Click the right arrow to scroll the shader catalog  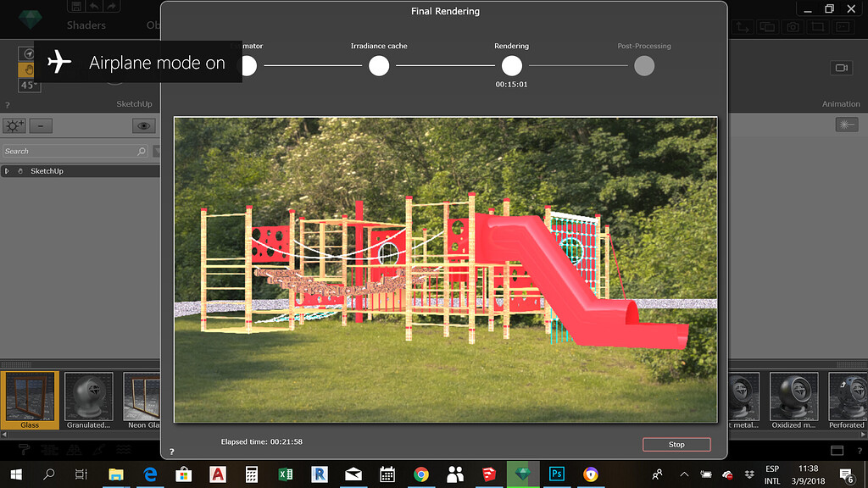862,434
